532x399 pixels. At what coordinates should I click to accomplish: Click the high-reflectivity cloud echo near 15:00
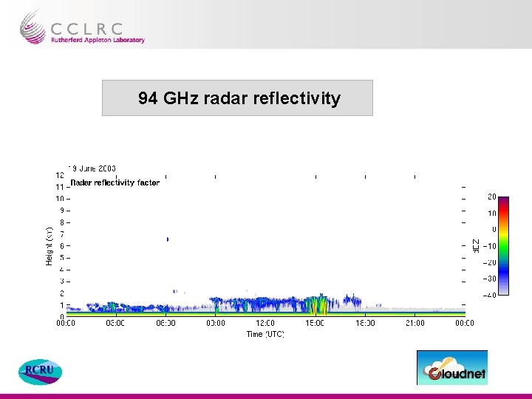(317, 304)
